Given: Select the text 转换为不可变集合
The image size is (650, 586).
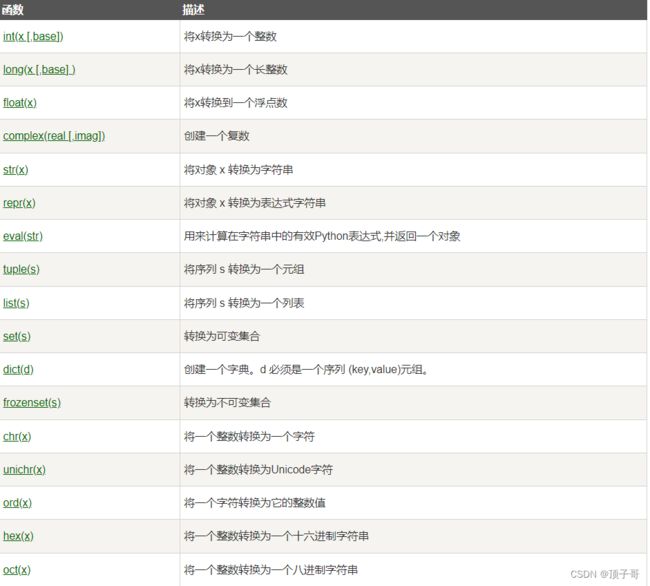Looking at the screenshot, I should click(x=228, y=402).
